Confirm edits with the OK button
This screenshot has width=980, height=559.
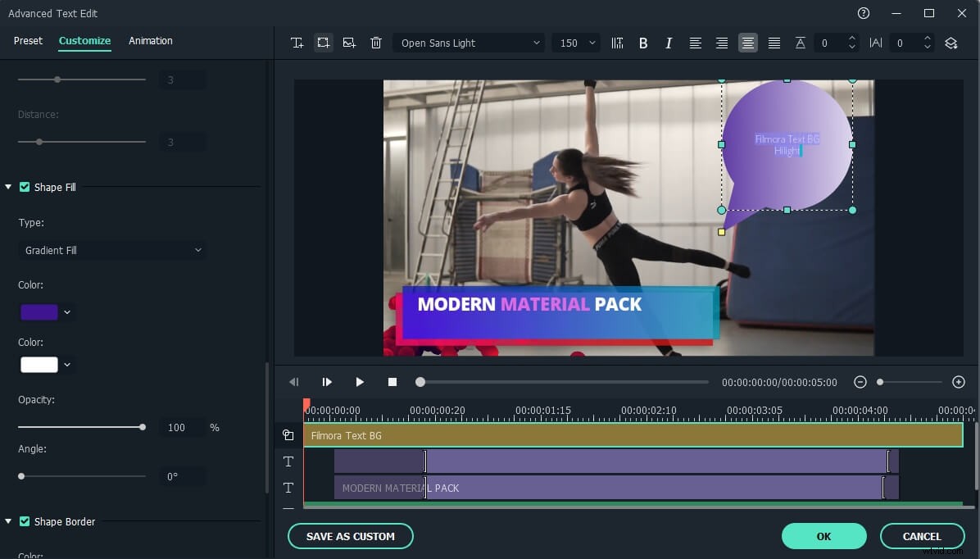tap(824, 536)
